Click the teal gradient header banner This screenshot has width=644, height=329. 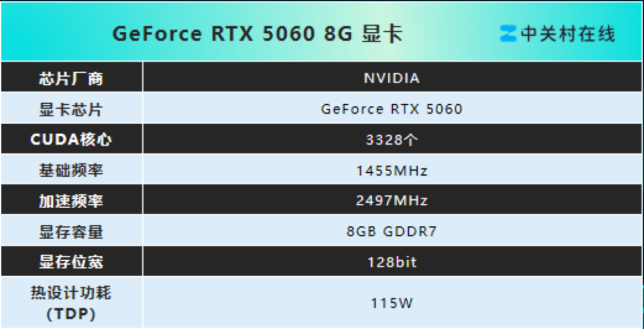pyautogui.click(x=321, y=32)
